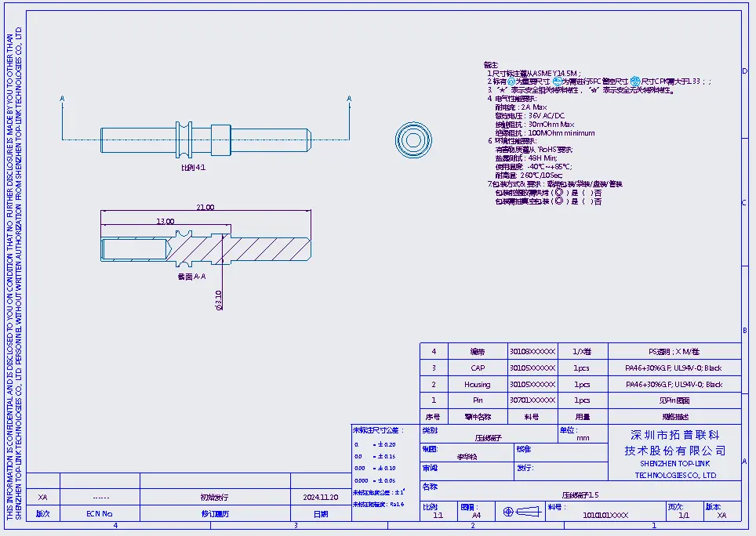Select the right section arrow labeled A
The height and width of the screenshot is (536, 756).
pos(349,100)
